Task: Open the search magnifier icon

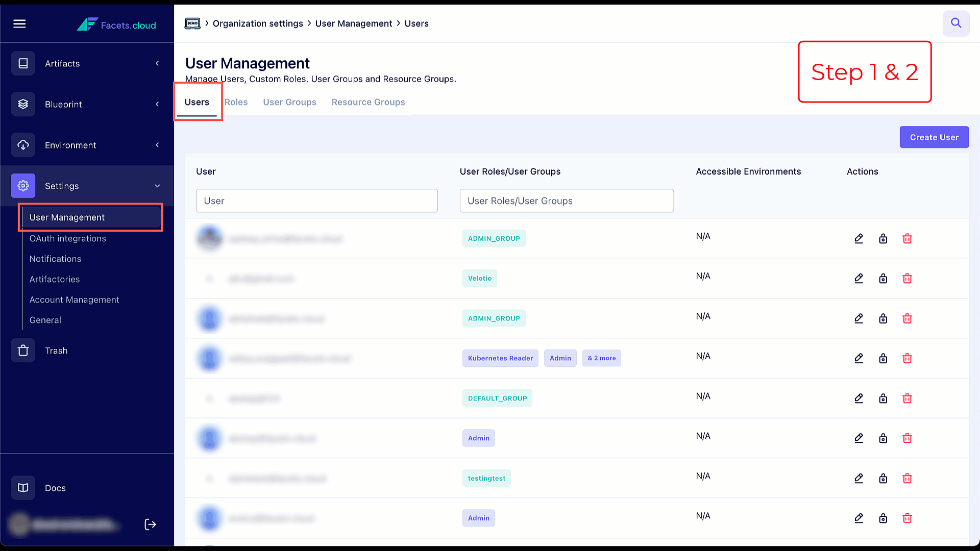Action: (955, 23)
